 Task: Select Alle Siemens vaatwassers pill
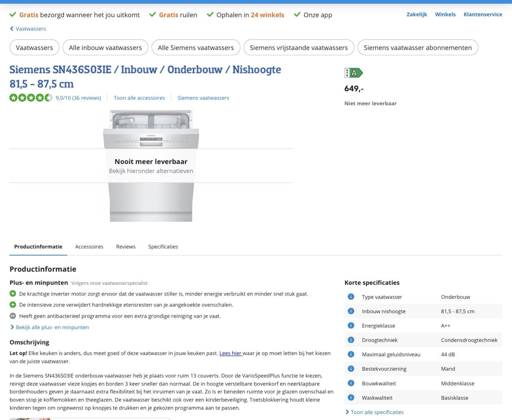[x=196, y=48]
